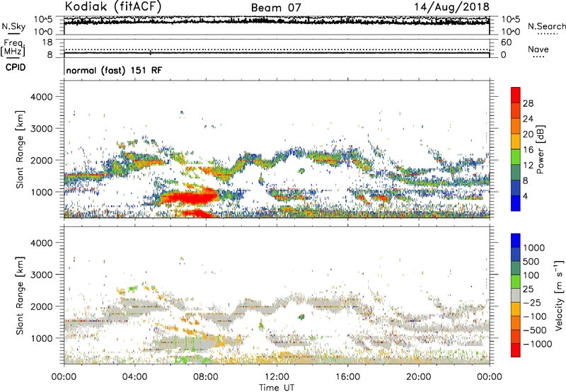The height and width of the screenshot is (392, 566).
Task: Click the 'N.Sky' label
Action: [x=13, y=26]
